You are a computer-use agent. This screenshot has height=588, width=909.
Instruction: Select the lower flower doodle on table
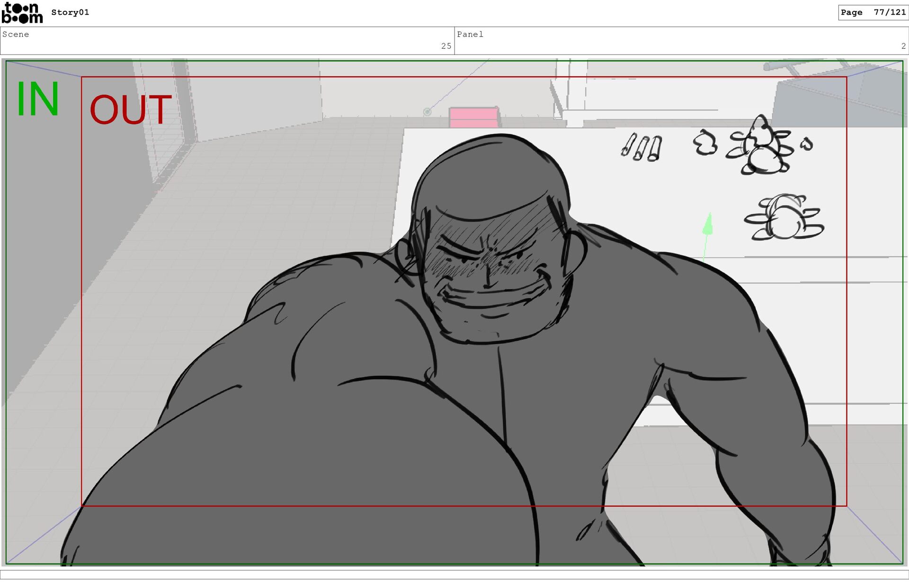784,218
